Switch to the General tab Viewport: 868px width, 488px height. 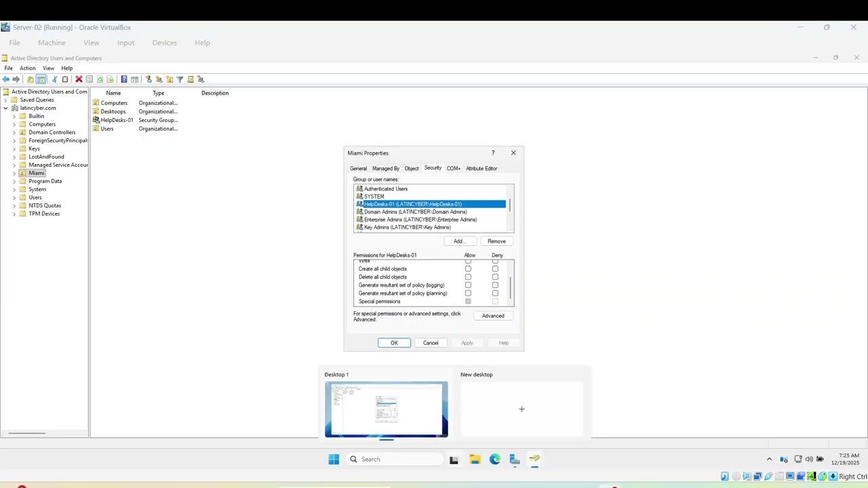pos(358,168)
